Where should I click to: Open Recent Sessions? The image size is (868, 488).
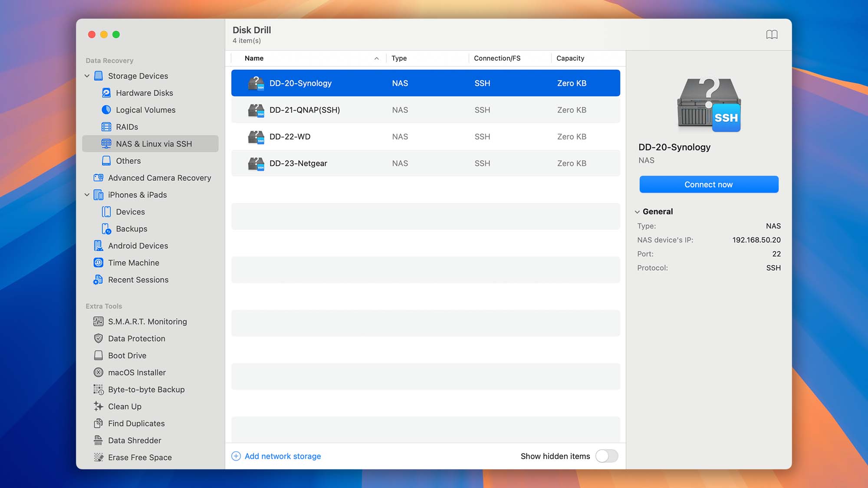(x=138, y=280)
